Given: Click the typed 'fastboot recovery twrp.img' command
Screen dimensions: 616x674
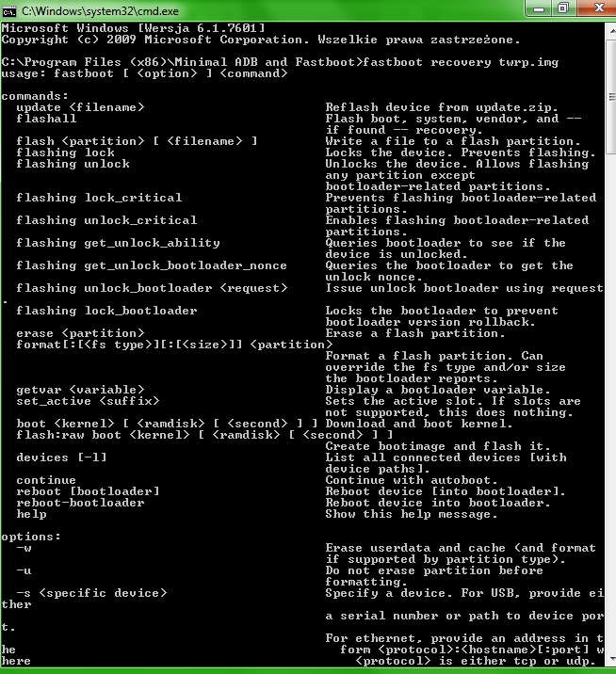Looking at the screenshot, I should pos(461,62).
